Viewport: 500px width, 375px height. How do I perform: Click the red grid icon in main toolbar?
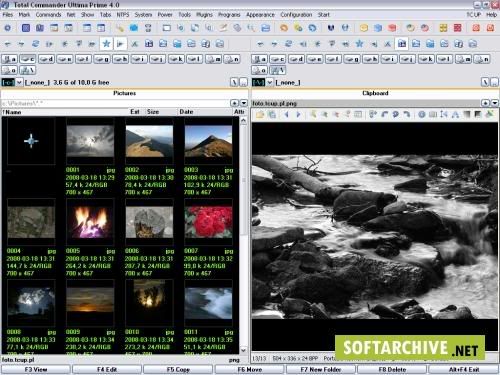click(457, 28)
